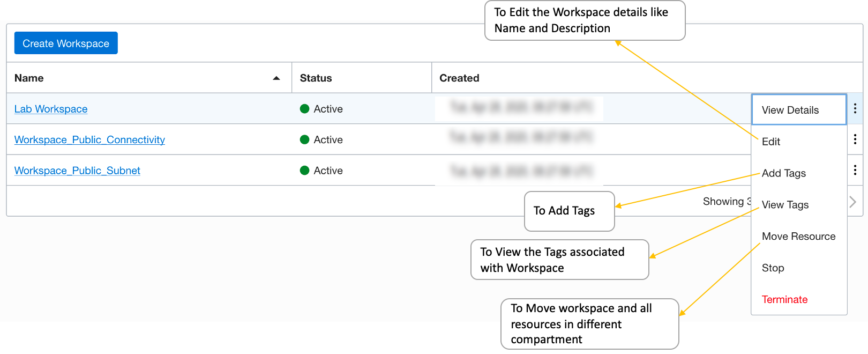This screenshot has width=868, height=354.
Task: Go to next page with chevron arrow
Action: (x=852, y=202)
